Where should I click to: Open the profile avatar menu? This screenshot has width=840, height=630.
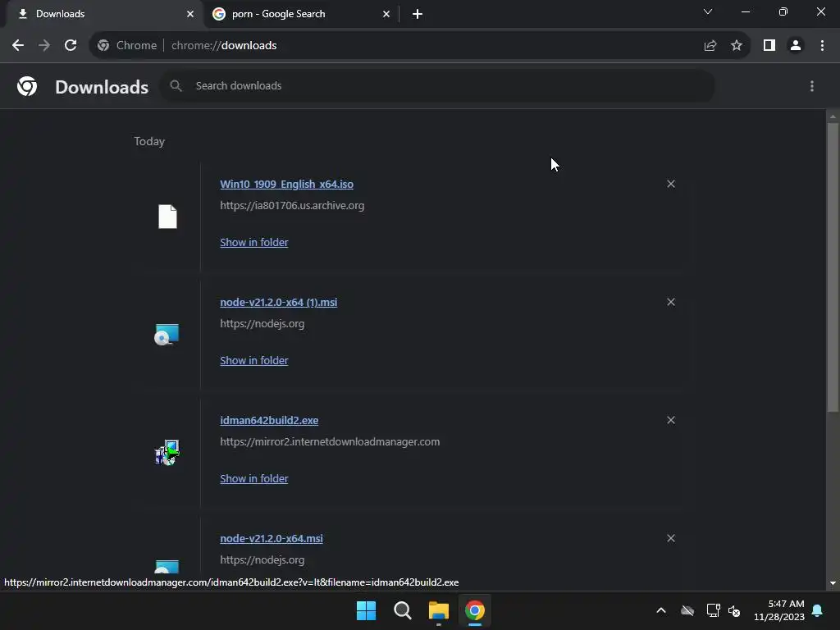pos(796,46)
